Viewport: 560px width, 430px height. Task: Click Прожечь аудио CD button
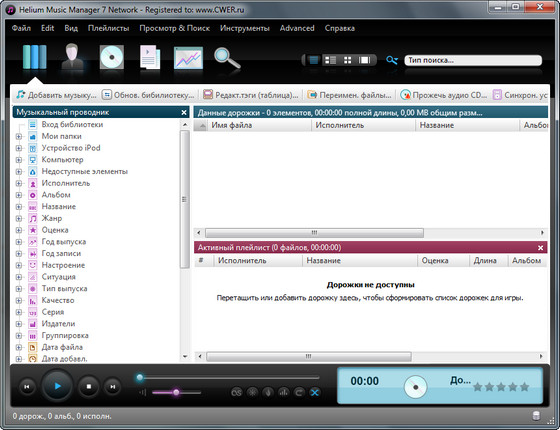click(x=444, y=95)
